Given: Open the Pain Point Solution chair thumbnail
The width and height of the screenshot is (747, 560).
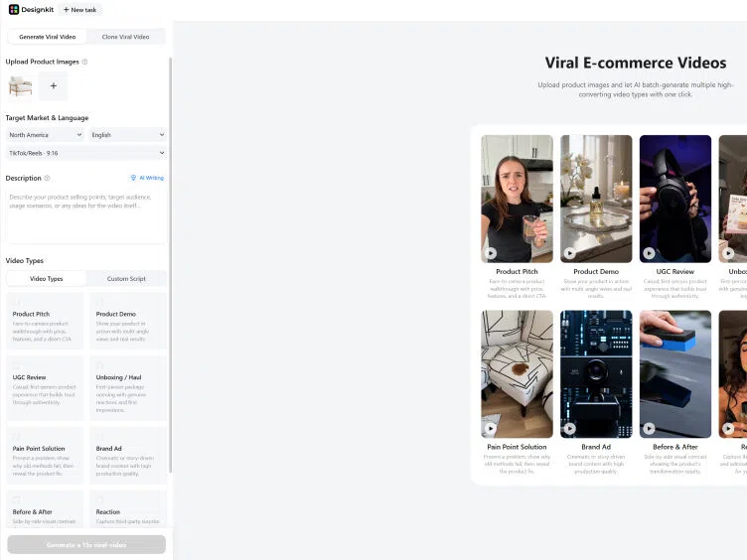Looking at the screenshot, I should tap(517, 373).
